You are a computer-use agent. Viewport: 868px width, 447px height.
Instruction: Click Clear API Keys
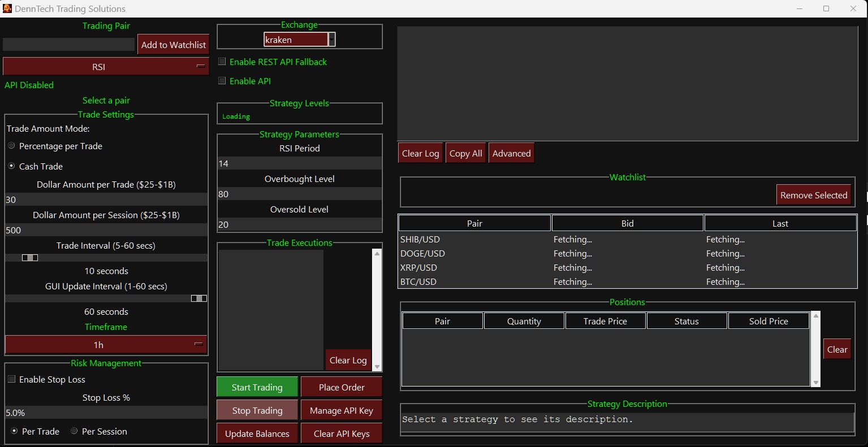(x=342, y=433)
